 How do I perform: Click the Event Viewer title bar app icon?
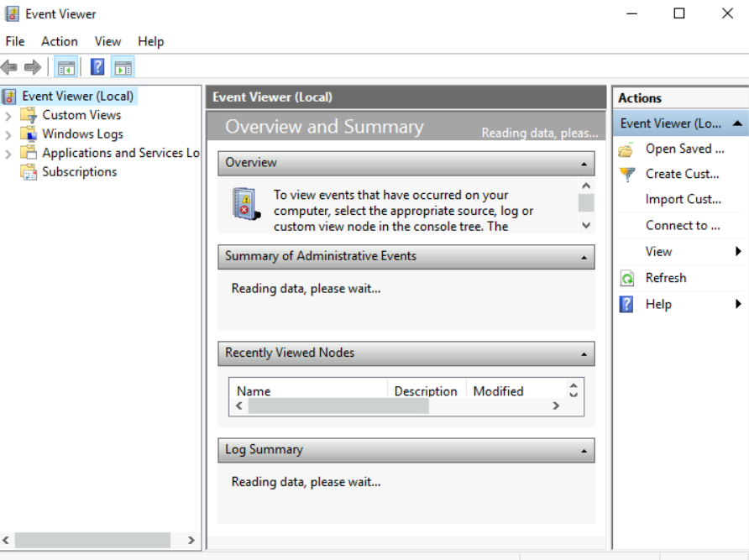12,14
